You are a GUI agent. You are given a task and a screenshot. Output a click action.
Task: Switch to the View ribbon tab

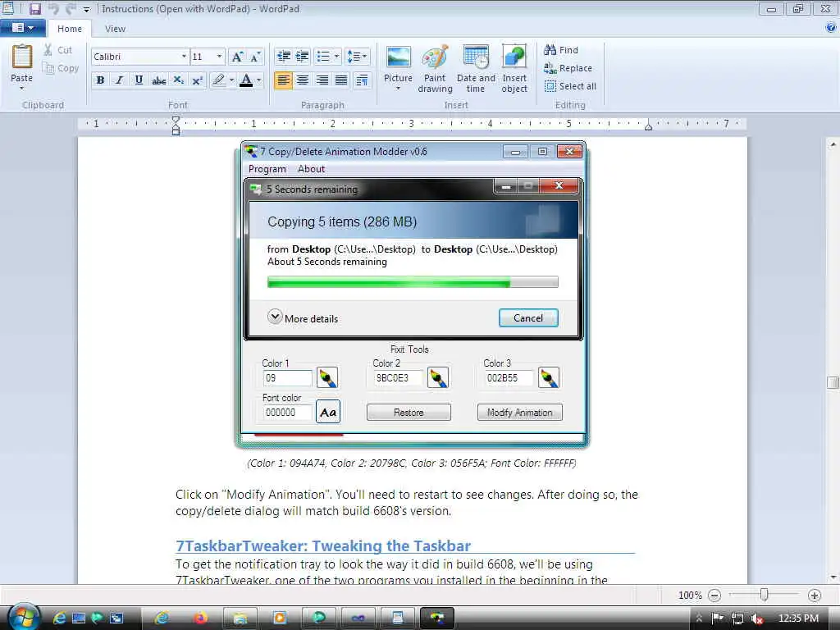(115, 29)
